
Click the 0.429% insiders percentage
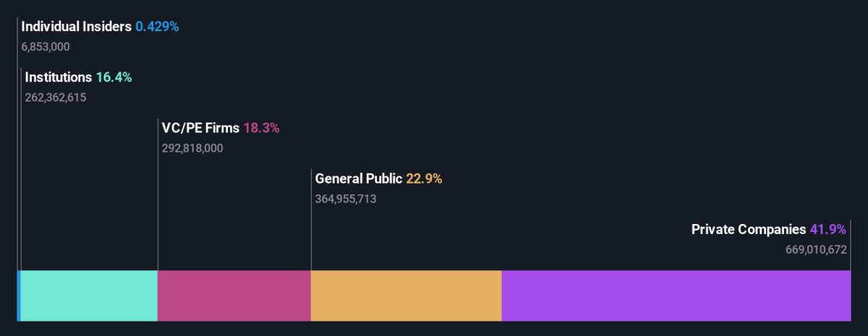pos(157,27)
